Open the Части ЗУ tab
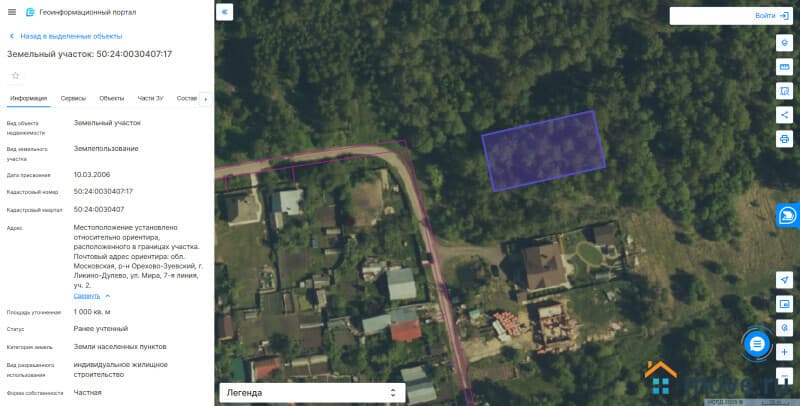The height and width of the screenshot is (406, 800). click(151, 98)
